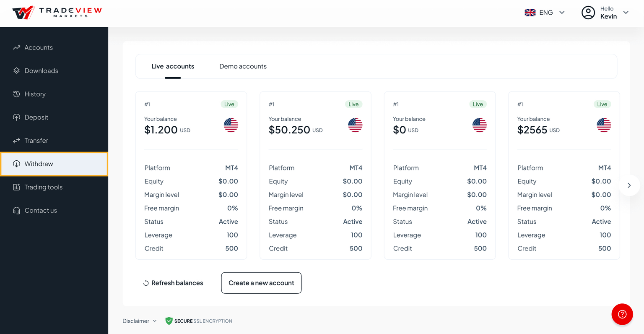Click the Tradeview Markets logo
Image resolution: width=644 pixels, height=334 pixels.
57,13
